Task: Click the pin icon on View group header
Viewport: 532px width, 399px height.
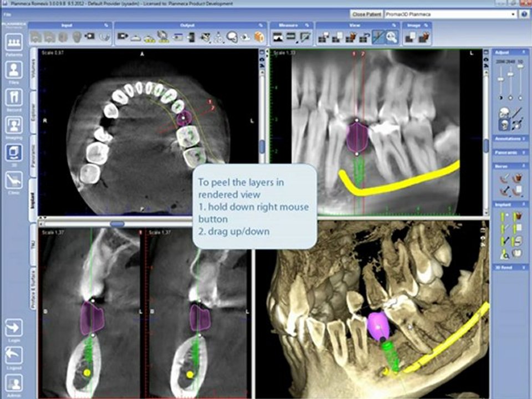Action: pos(393,25)
